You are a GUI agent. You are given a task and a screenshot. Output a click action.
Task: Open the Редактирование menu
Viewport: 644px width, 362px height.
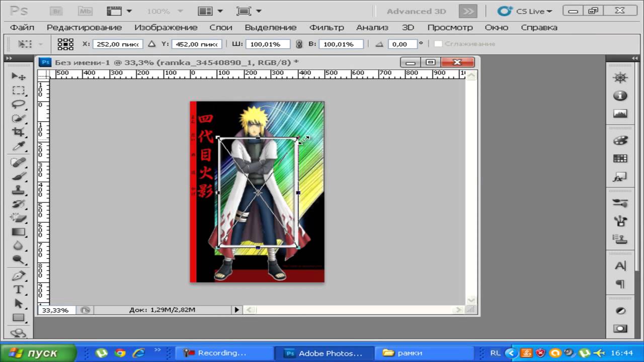[84, 28]
